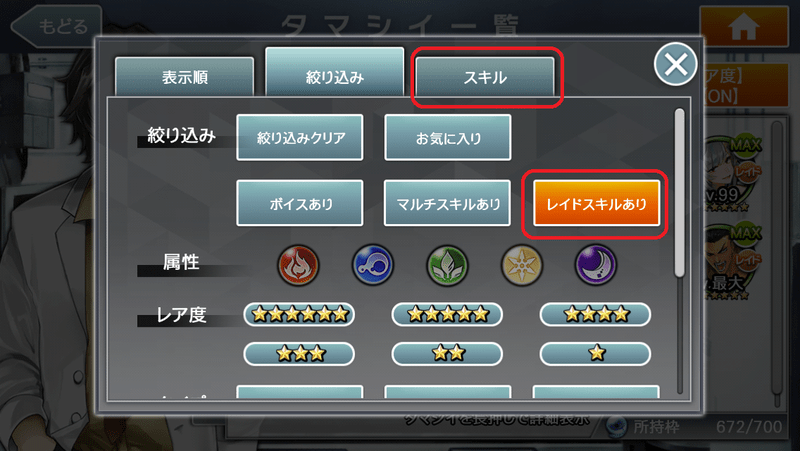Toggle the マルチスキルあり filter
The image size is (800, 451).
(x=447, y=203)
